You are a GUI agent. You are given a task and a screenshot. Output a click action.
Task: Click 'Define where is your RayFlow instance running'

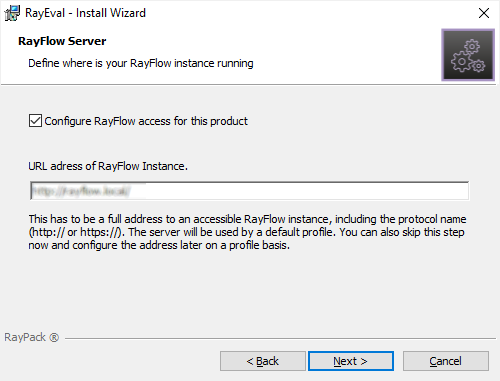point(141,63)
